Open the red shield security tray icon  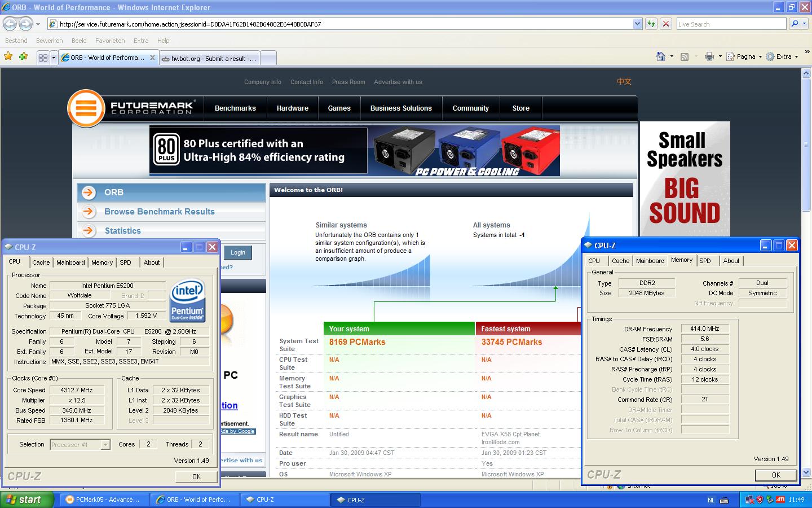pyautogui.click(x=760, y=500)
